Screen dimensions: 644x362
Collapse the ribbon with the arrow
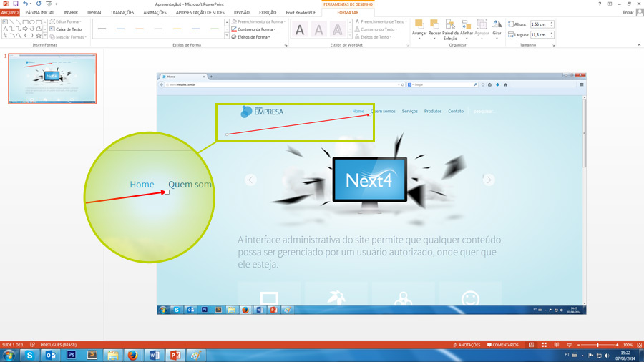click(639, 45)
